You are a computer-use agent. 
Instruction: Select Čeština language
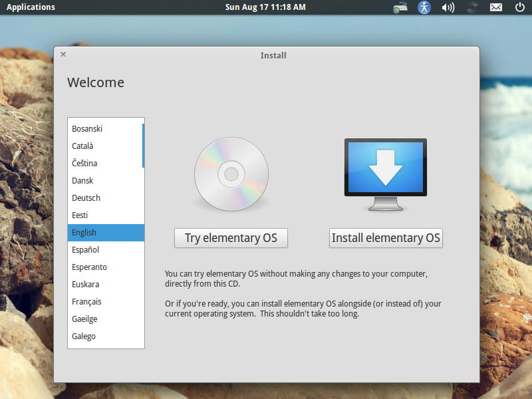pos(106,164)
